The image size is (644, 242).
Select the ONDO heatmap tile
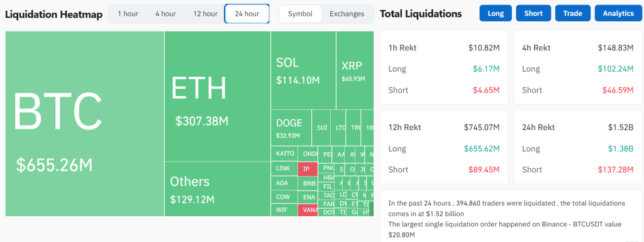pyautogui.click(x=308, y=154)
